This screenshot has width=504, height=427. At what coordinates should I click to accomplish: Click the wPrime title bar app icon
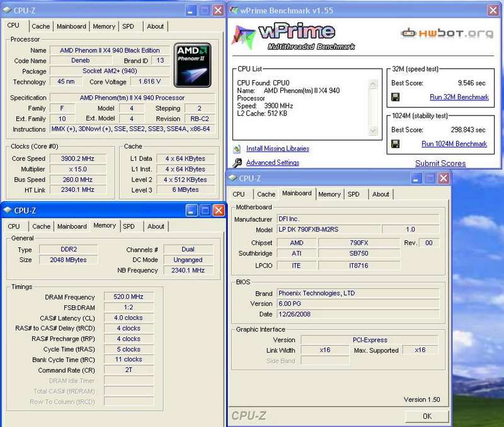pos(233,10)
